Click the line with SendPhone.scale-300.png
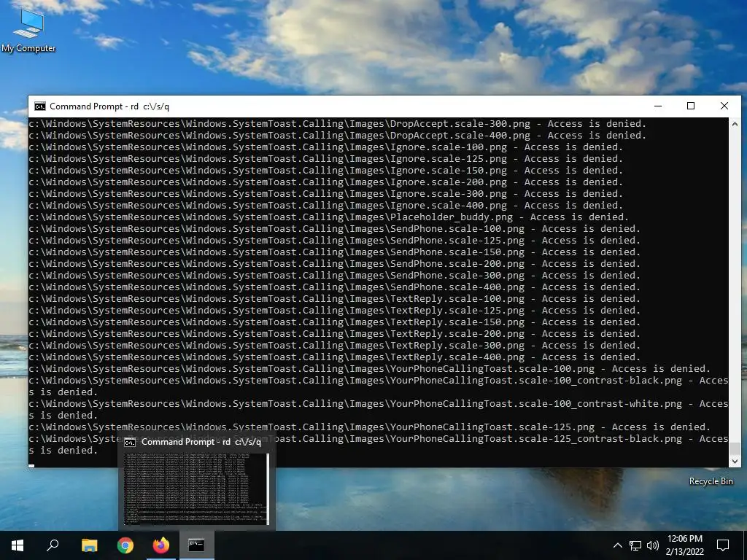The image size is (747, 560). point(334,275)
